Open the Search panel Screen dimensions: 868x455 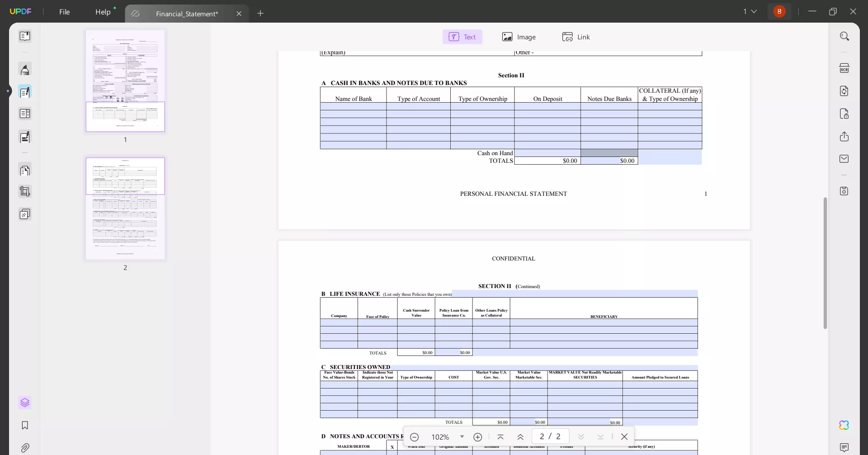coord(844,36)
